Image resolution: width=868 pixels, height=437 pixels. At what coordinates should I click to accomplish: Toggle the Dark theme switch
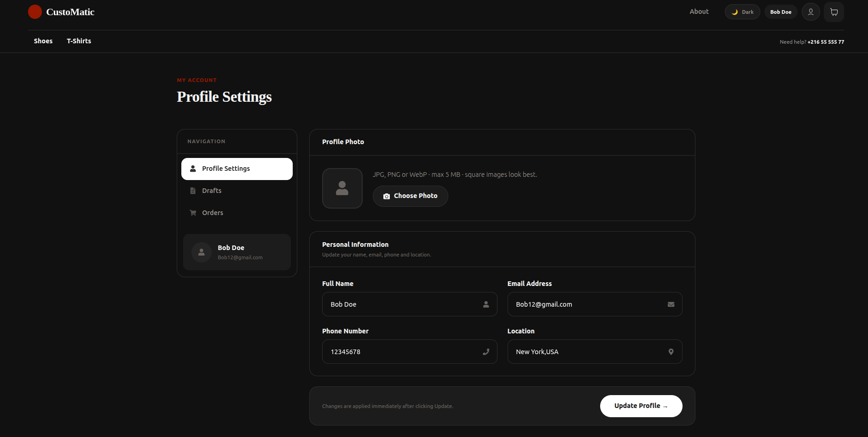pyautogui.click(x=742, y=12)
